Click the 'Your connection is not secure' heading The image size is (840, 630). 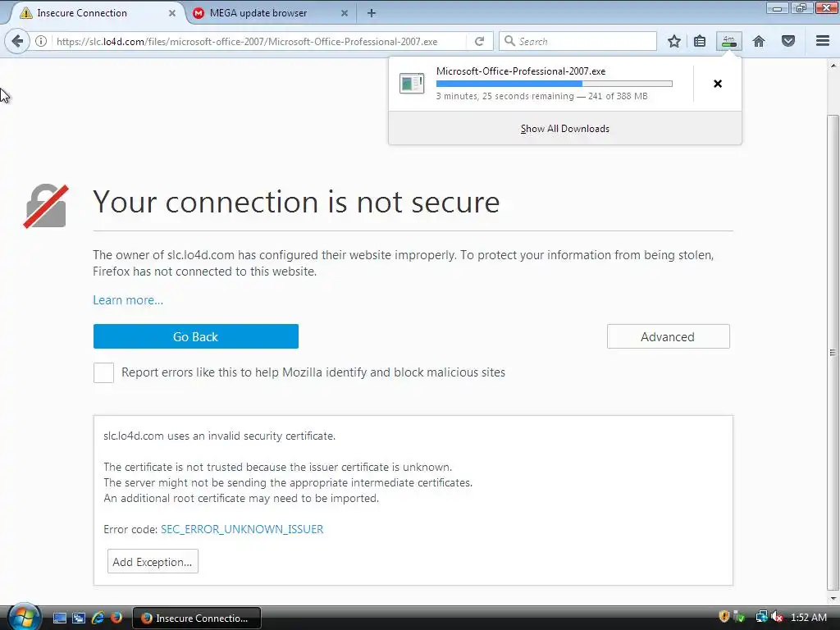296,202
